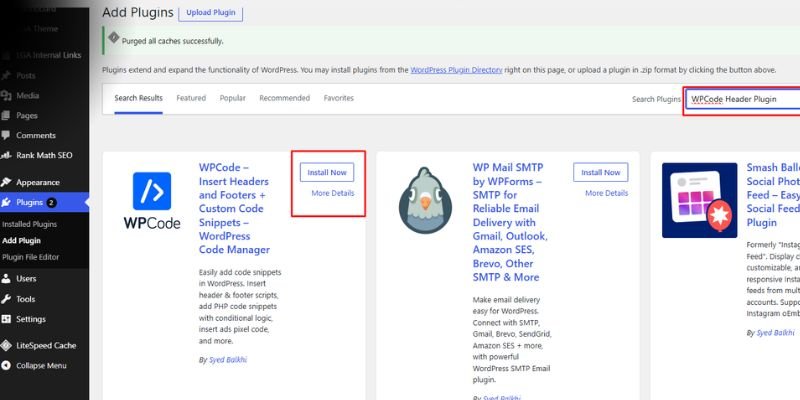Image resolution: width=800 pixels, height=400 pixels.
Task: Open the Plugins menu
Action: [x=30, y=203]
